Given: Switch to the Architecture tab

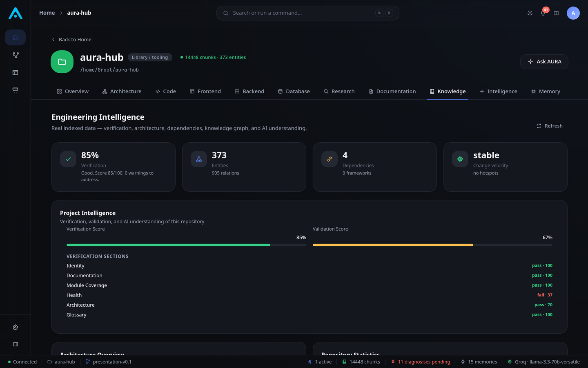Looking at the screenshot, I should tap(122, 92).
